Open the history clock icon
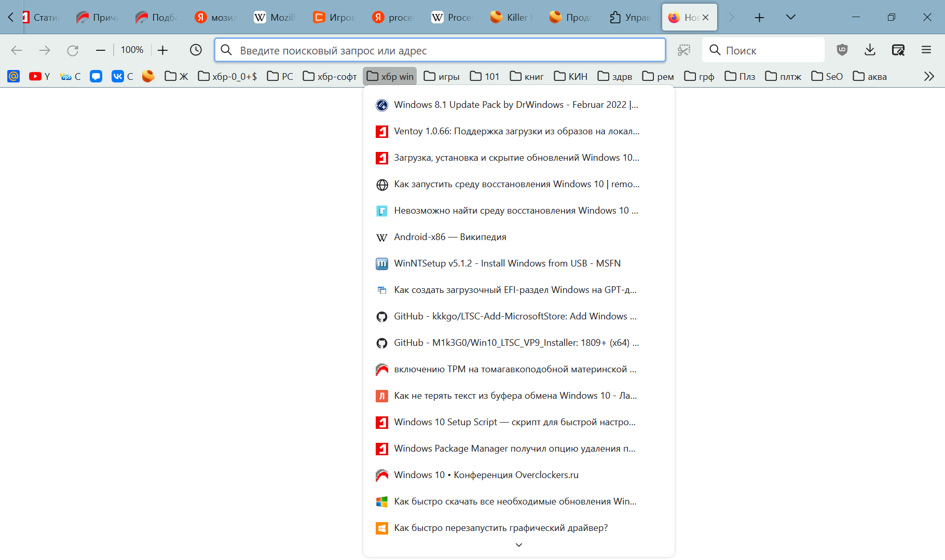 (196, 50)
